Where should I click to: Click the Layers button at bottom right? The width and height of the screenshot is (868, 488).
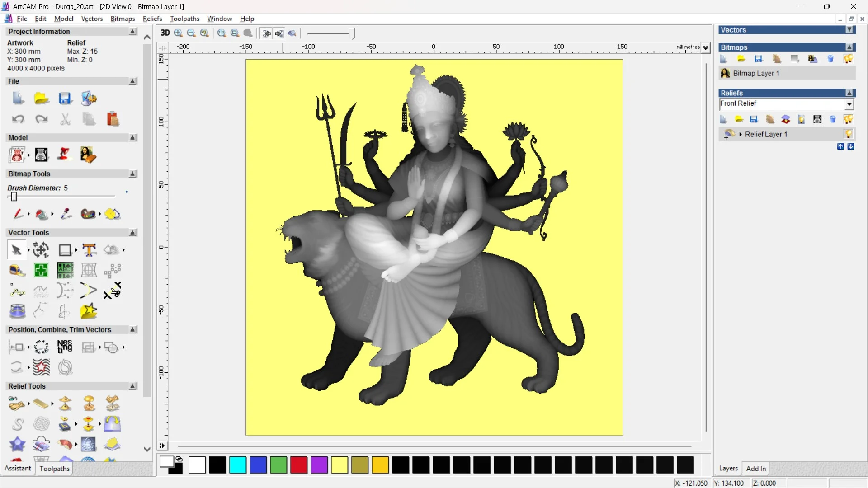click(x=728, y=469)
